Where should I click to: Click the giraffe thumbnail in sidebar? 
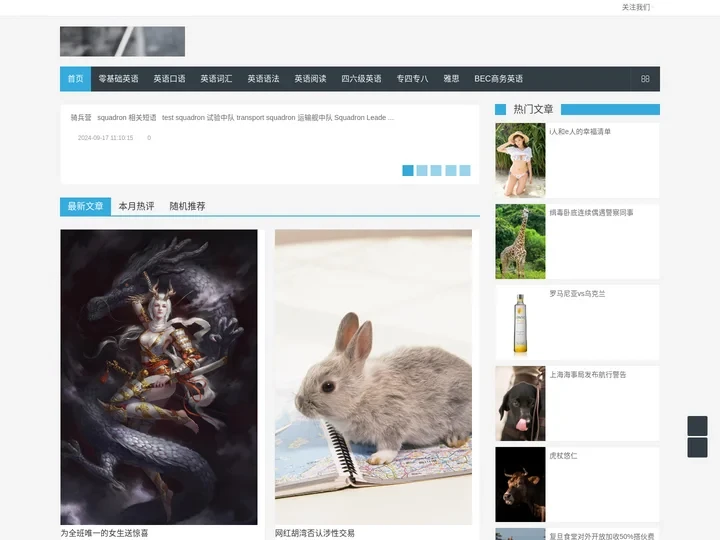520,242
